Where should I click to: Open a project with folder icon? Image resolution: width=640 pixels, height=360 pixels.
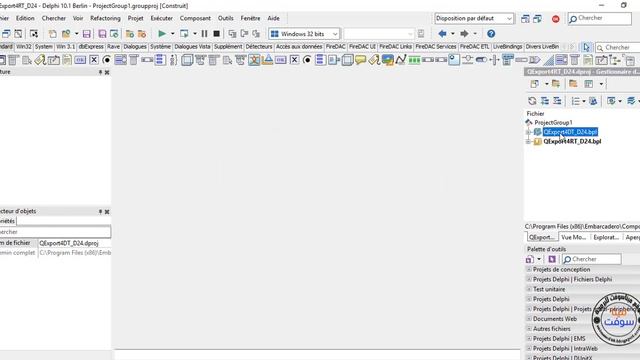(66, 33)
